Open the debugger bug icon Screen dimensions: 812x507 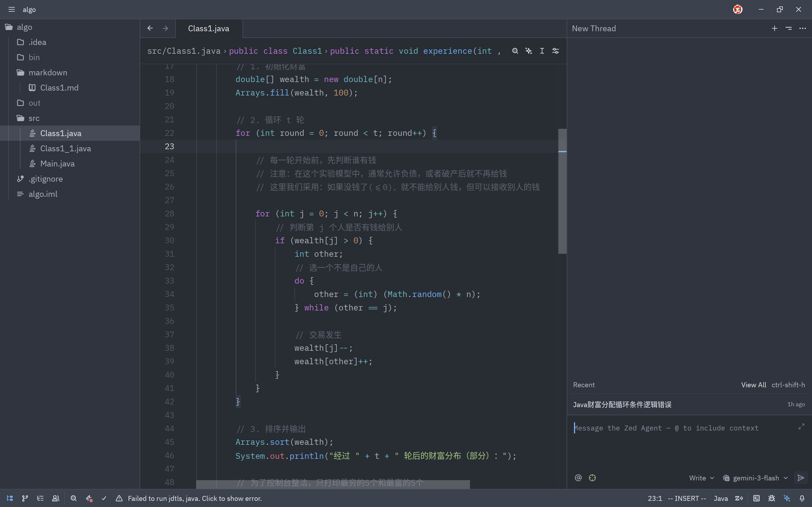771,498
